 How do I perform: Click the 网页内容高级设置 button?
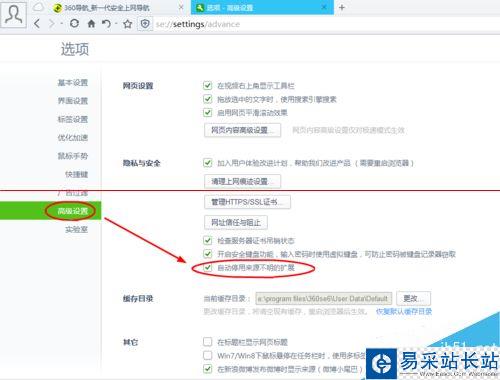(242, 130)
